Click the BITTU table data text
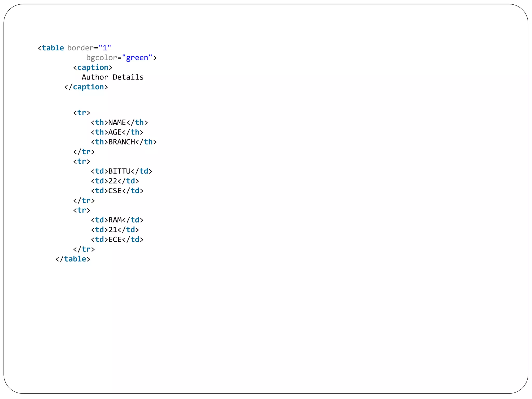Screen dimensions: 532x399 tap(119, 171)
